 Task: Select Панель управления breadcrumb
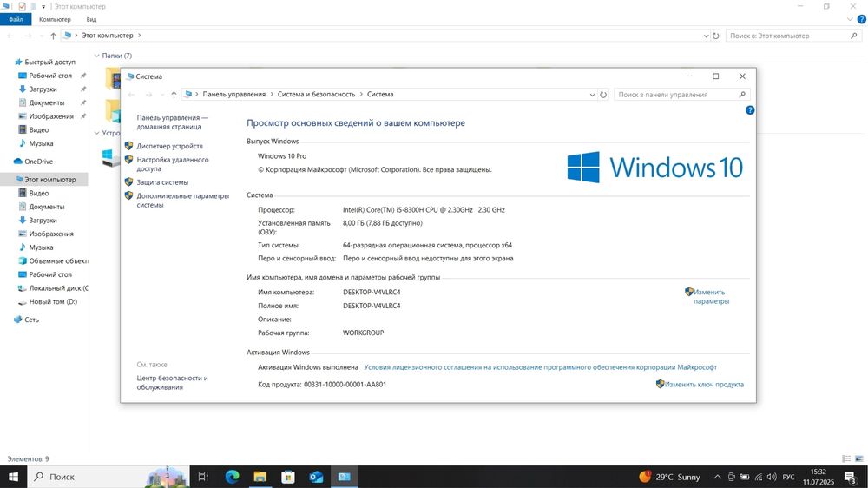pyautogui.click(x=234, y=94)
